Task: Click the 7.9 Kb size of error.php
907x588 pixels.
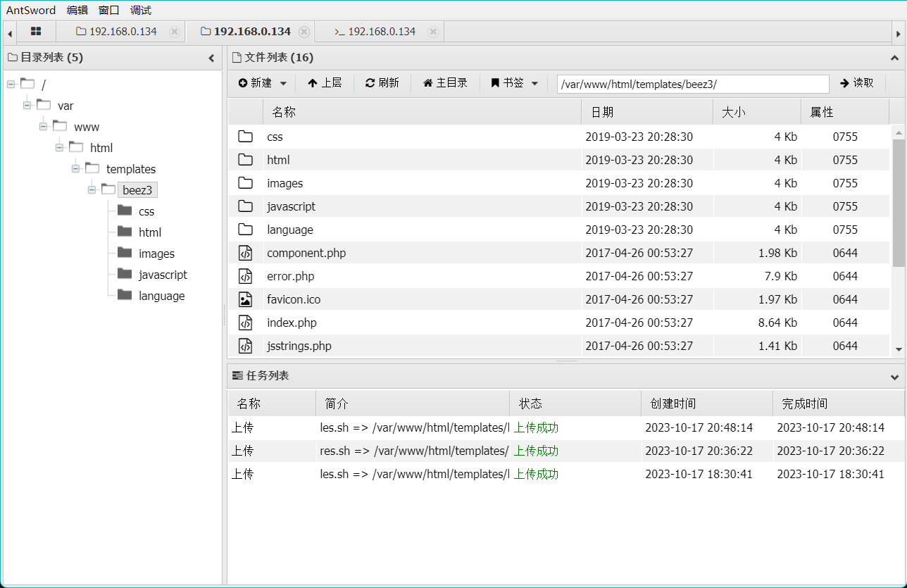Action: 780,276
